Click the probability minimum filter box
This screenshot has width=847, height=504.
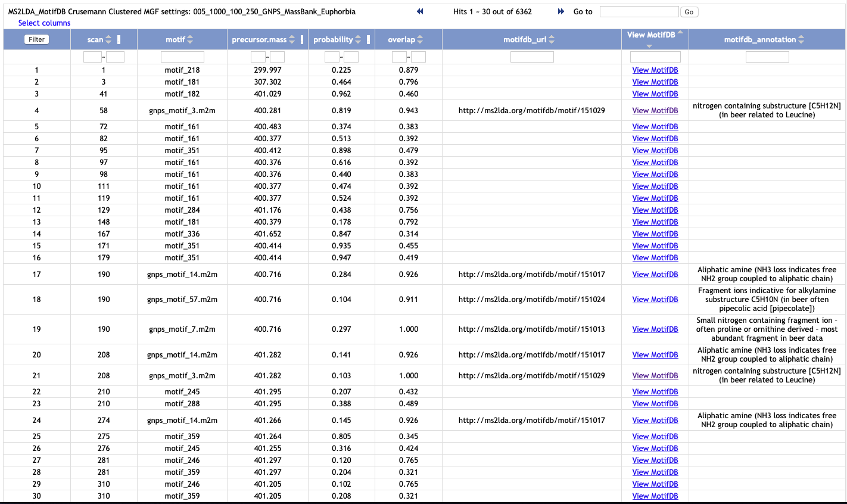(332, 57)
